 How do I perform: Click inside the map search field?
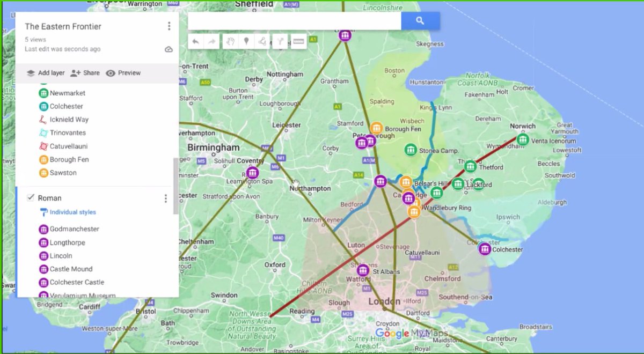[x=294, y=21]
